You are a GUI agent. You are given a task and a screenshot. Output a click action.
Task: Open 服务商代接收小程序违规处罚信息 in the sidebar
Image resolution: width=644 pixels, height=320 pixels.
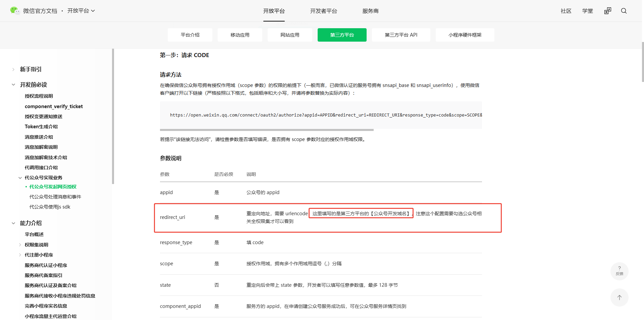coord(60,296)
